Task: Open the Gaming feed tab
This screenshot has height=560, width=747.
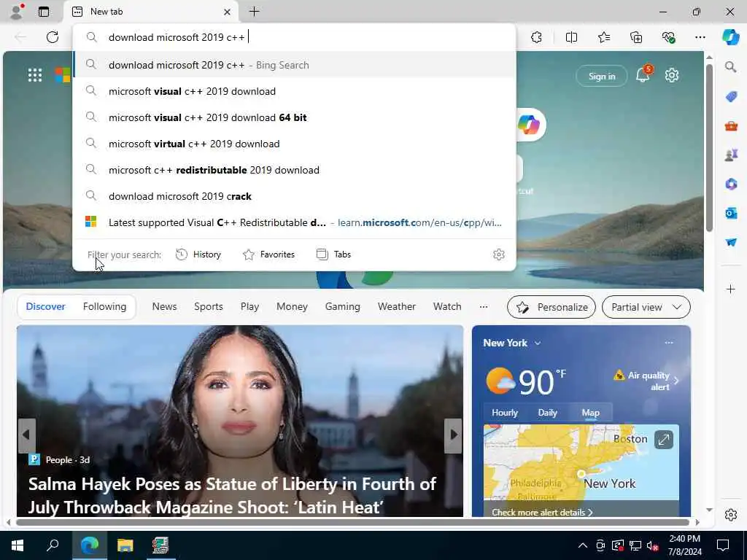Action: (x=343, y=307)
